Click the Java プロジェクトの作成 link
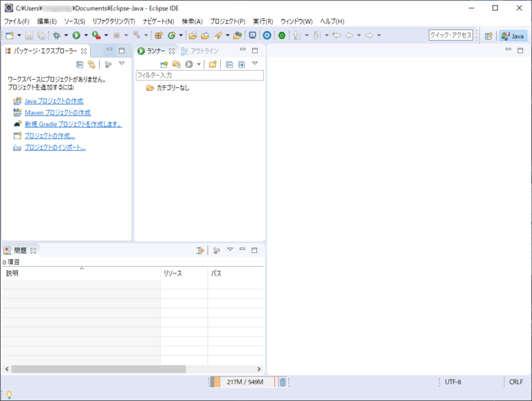 (x=53, y=101)
